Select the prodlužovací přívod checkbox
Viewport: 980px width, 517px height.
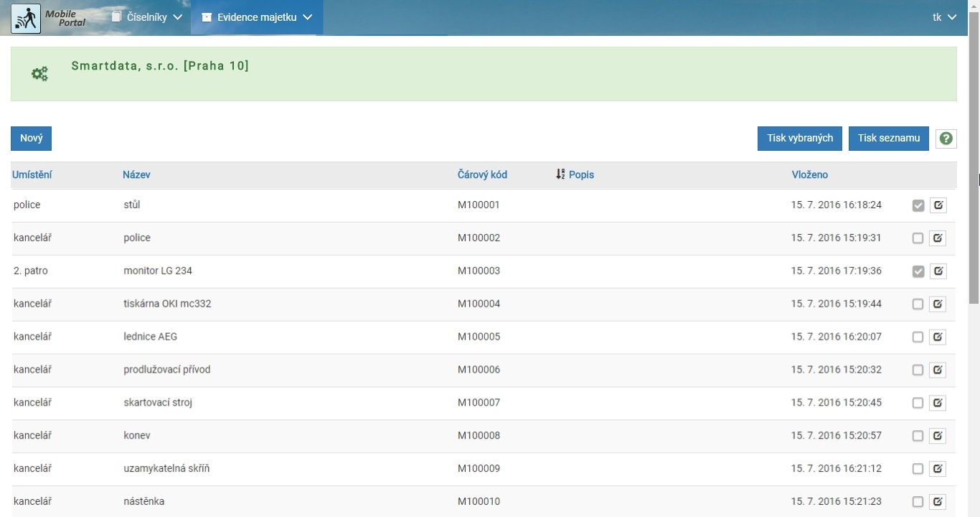918,371
